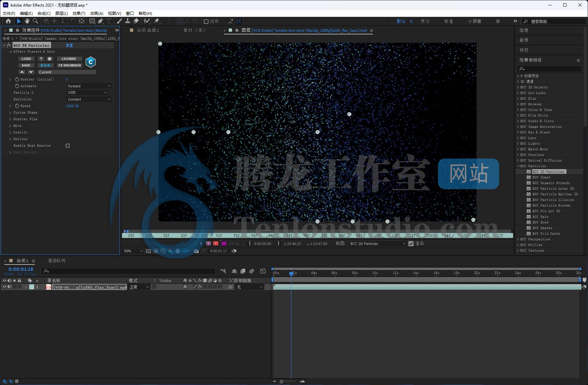
Task: Click the layer 1 label color swatch
Action: [x=31, y=287]
